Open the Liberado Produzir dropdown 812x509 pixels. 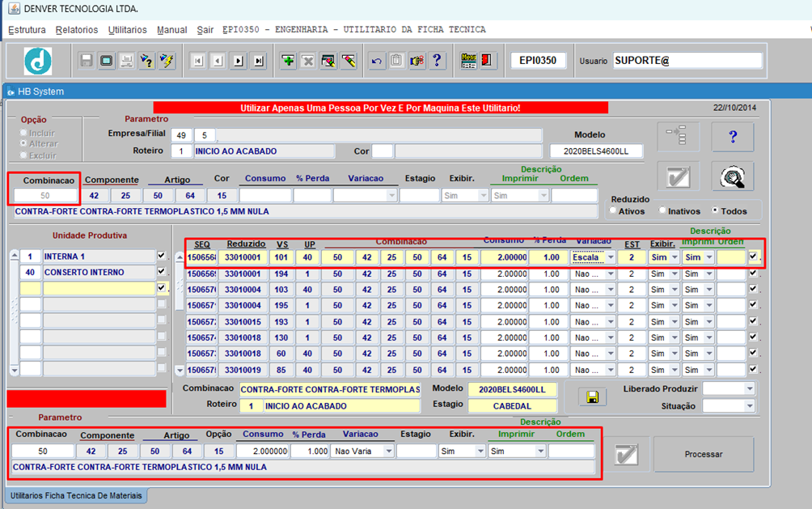point(750,388)
